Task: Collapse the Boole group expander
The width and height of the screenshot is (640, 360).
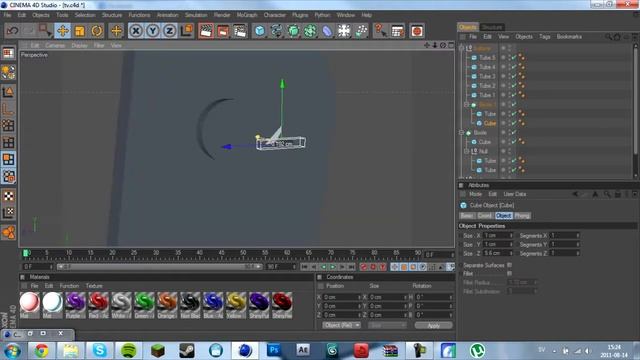Action: [x=461, y=133]
